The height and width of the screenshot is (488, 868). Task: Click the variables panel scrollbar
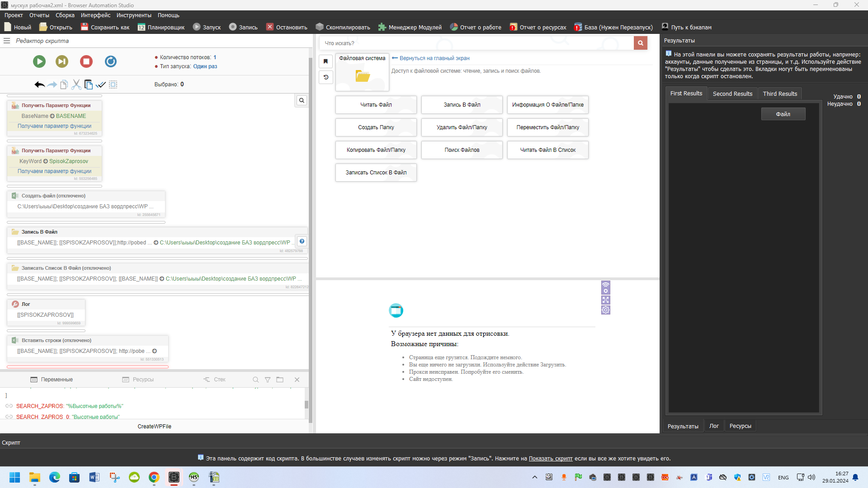[x=307, y=404]
